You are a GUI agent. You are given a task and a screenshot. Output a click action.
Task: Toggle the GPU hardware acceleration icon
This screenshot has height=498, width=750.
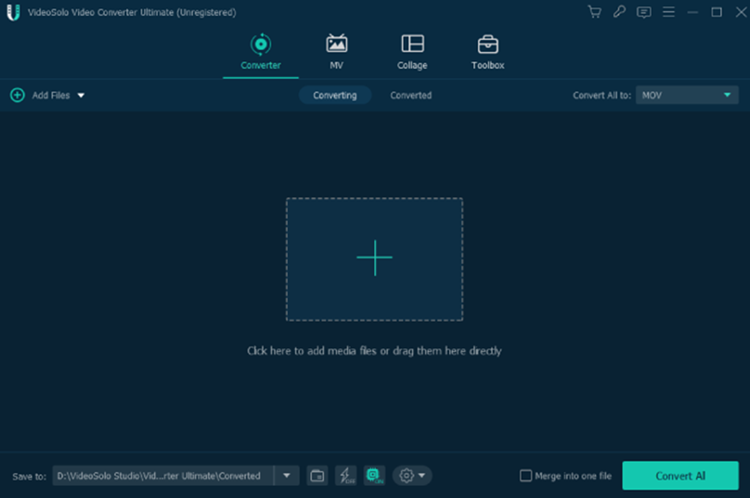pos(375,476)
